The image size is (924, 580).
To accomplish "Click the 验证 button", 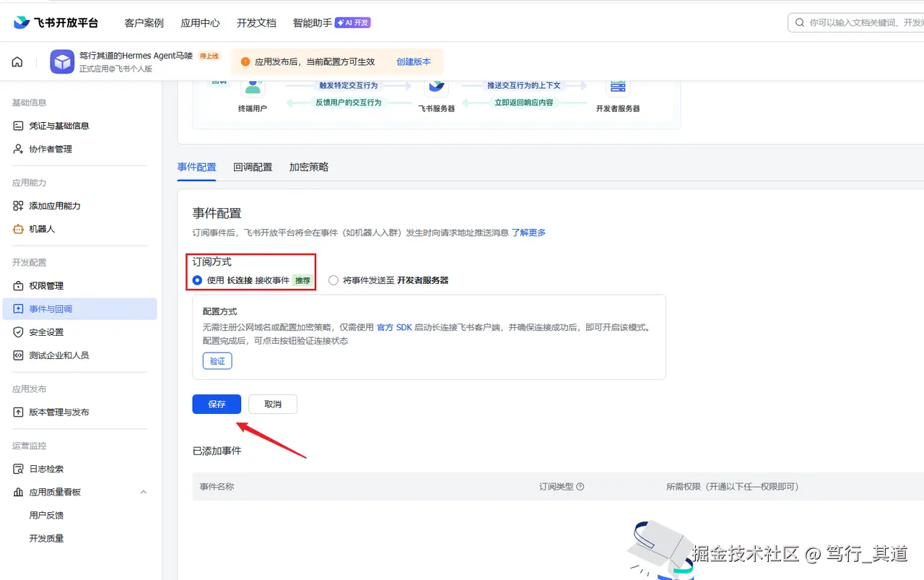I will (217, 360).
